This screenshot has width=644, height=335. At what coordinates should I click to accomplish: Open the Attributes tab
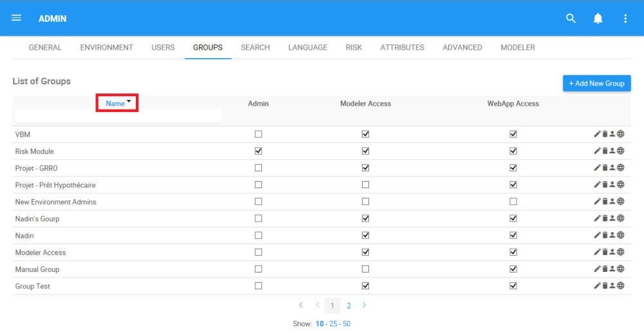(402, 47)
